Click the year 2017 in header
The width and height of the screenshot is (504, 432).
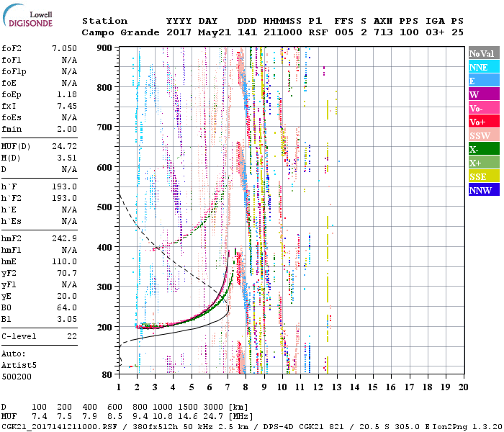(x=179, y=32)
